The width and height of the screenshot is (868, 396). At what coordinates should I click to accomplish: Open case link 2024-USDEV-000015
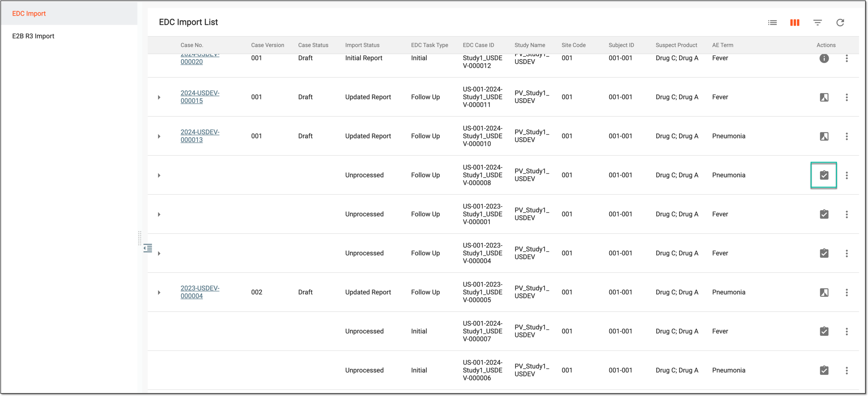(x=200, y=97)
